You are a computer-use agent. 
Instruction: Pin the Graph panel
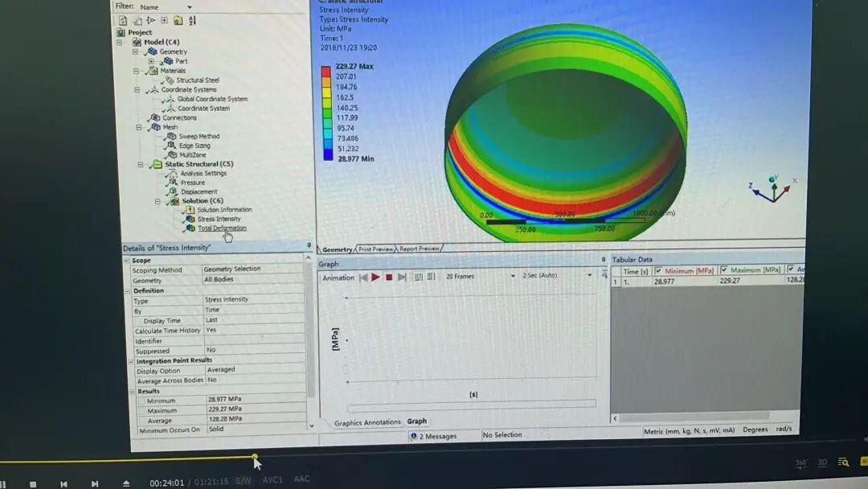coord(604,260)
